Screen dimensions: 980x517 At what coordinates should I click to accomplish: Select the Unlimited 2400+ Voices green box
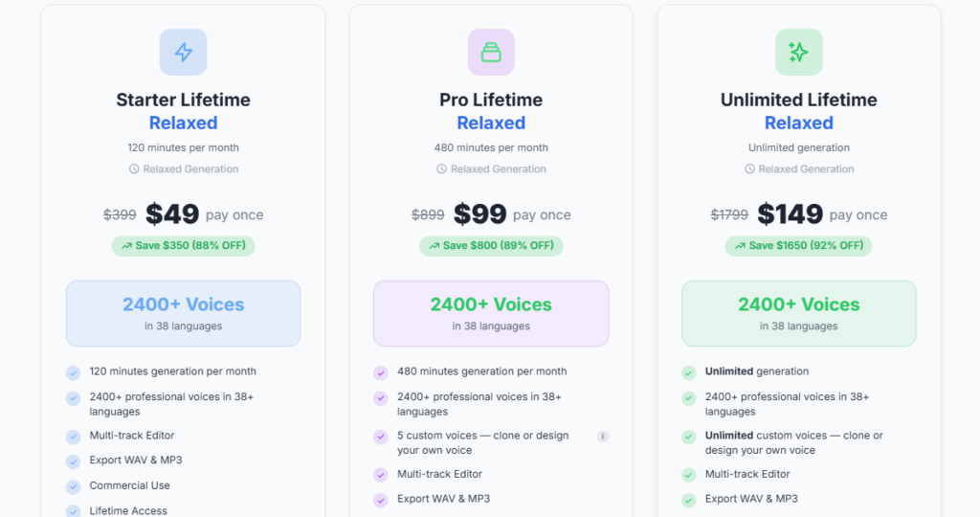click(x=798, y=313)
